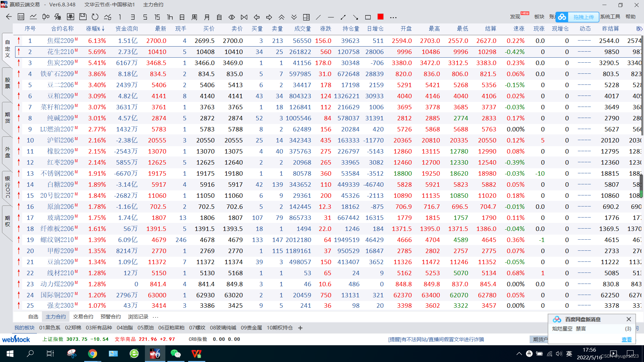Switch to the time-sharing line chart icon
644x362 pixels.
(33, 17)
